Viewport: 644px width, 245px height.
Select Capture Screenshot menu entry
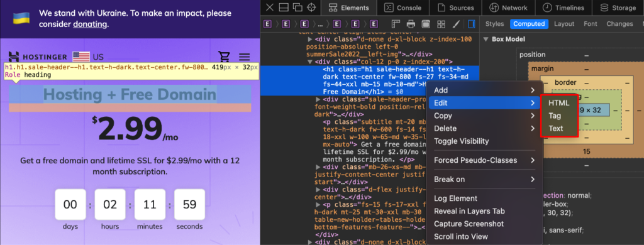click(469, 224)
